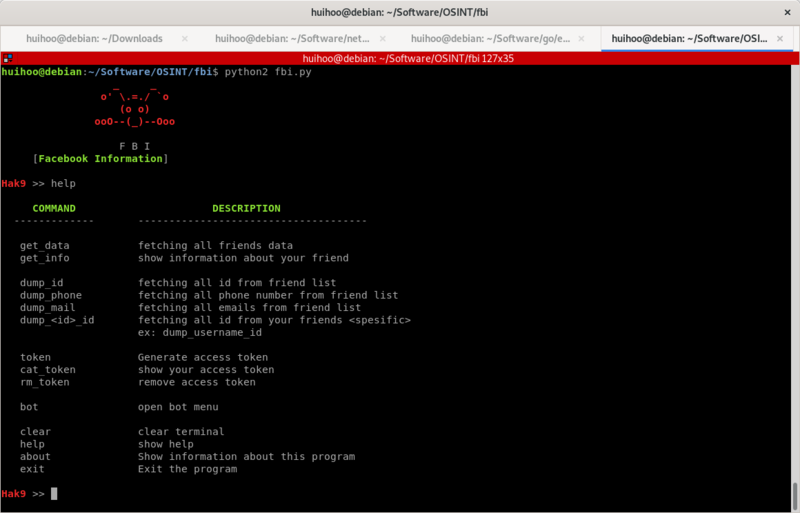The height and width of the screenshot is (513, 800).
Task: Click the green Facebook Information banner text
Action: click(100, 159)
